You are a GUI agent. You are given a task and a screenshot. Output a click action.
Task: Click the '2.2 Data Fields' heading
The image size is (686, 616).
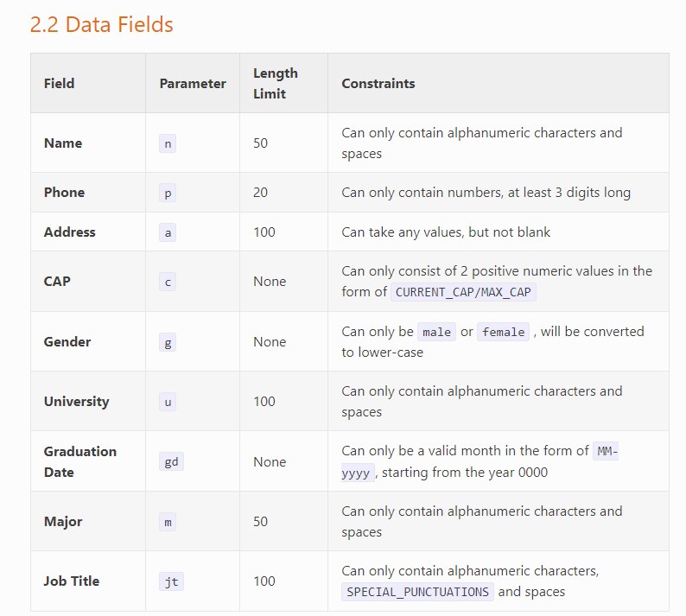tap(101, 24)
